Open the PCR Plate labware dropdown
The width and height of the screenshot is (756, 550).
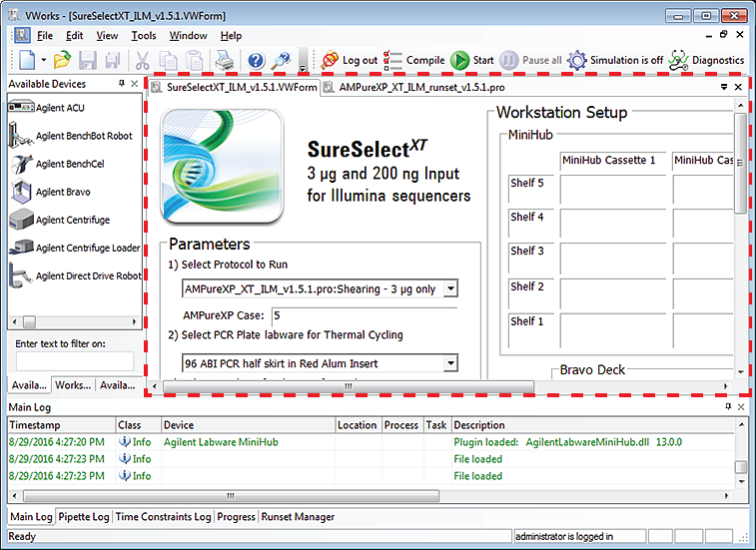click(449, 363)
